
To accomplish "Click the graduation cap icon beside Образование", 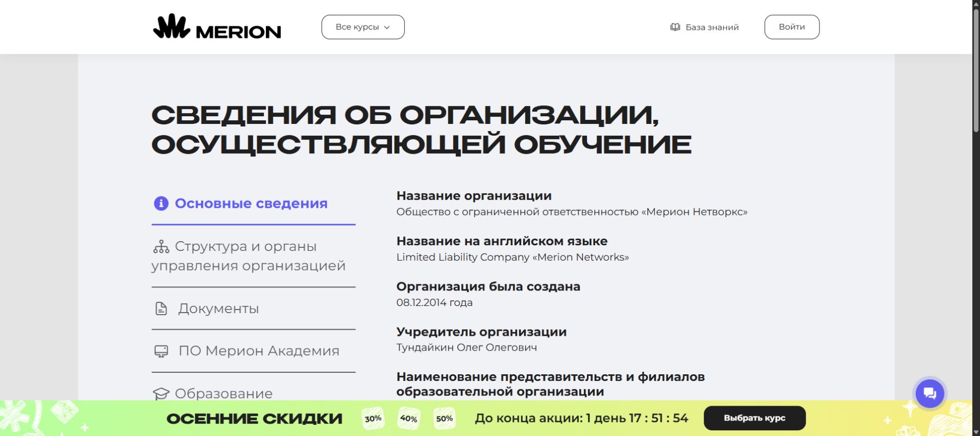I will (x=161, y=394).
